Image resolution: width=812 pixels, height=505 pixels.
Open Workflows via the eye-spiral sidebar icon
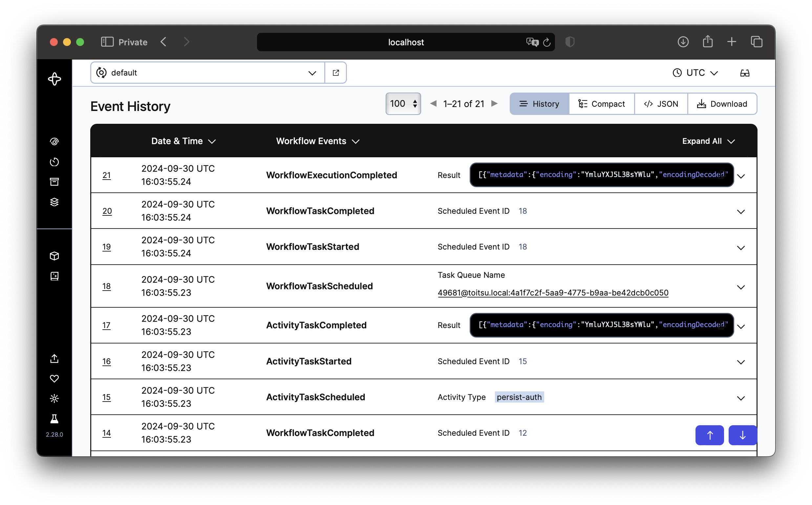(54, 142)
